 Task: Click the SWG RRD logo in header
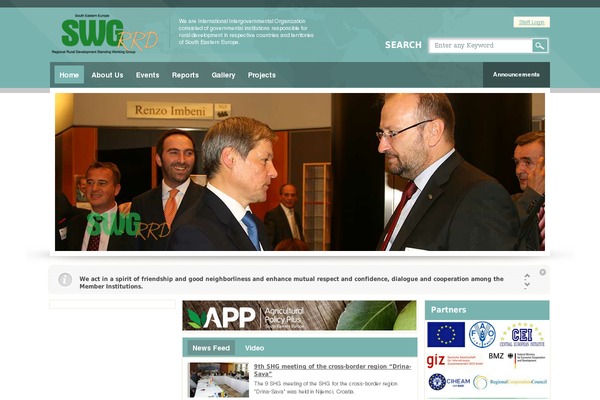105,34
